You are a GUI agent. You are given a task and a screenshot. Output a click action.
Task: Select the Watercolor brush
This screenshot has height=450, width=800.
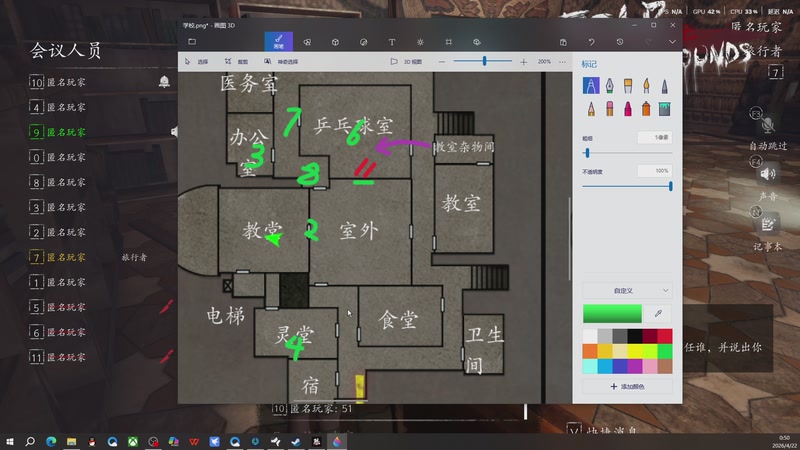(x=646, y=86)
